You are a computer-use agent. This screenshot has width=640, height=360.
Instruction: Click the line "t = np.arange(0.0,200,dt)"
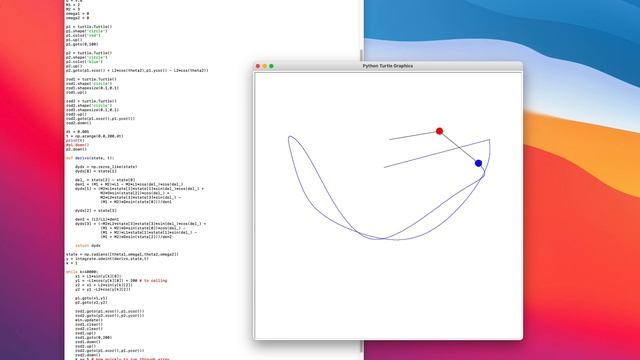click(x=94, y=136)
